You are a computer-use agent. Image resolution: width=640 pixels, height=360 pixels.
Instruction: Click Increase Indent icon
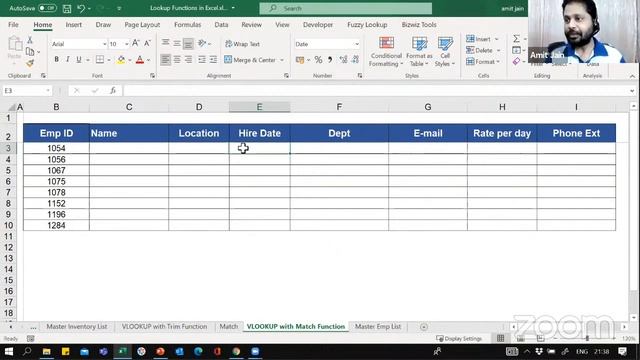click(x=213, y=60)
